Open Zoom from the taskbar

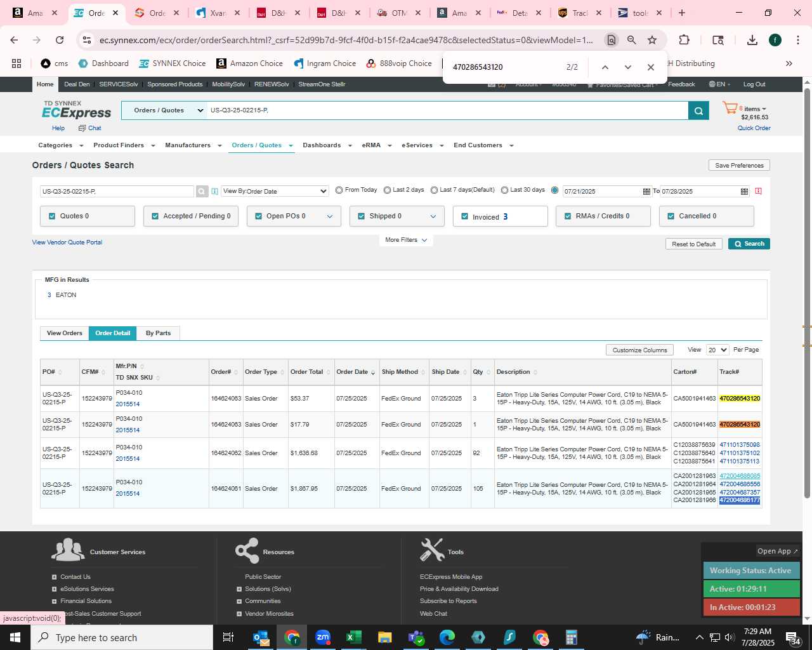point(323,637)
